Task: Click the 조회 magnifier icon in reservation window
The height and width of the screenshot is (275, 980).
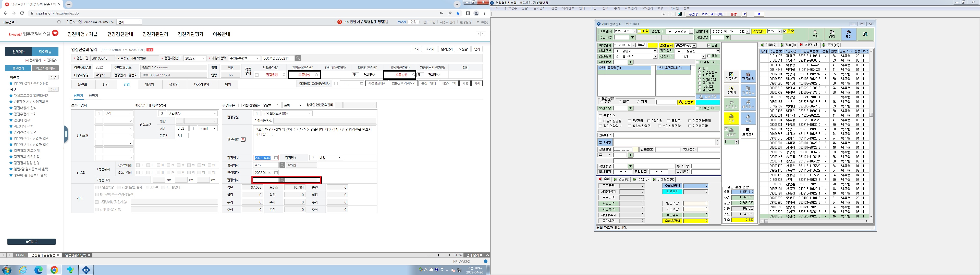Action: tap(815, 34)
